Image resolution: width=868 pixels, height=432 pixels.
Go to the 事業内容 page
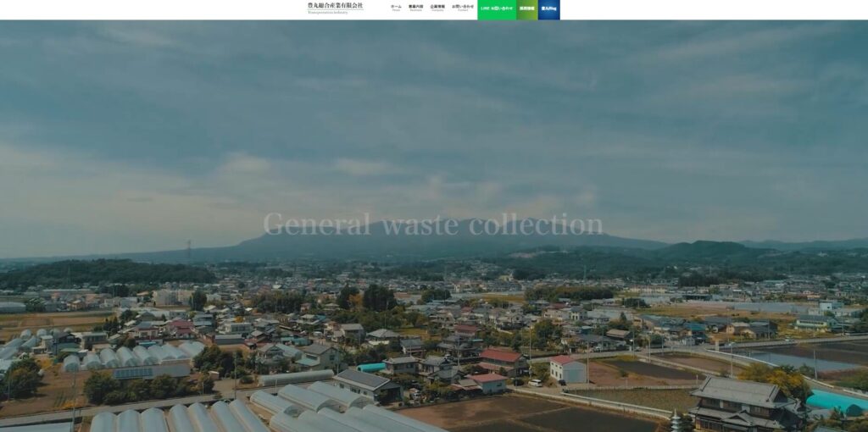point(415,7)
